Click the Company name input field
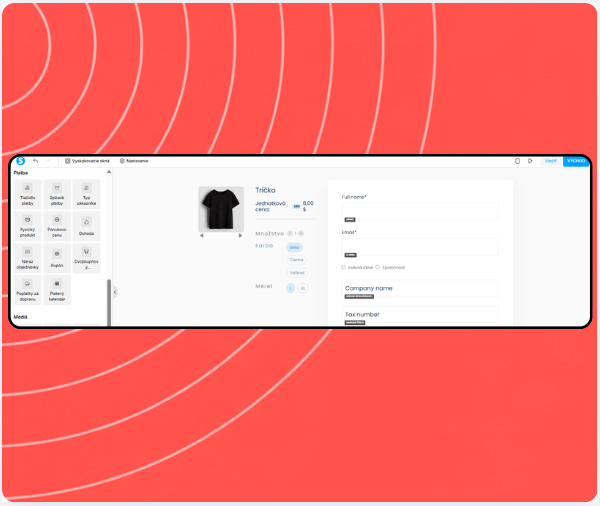 point(420,288)
